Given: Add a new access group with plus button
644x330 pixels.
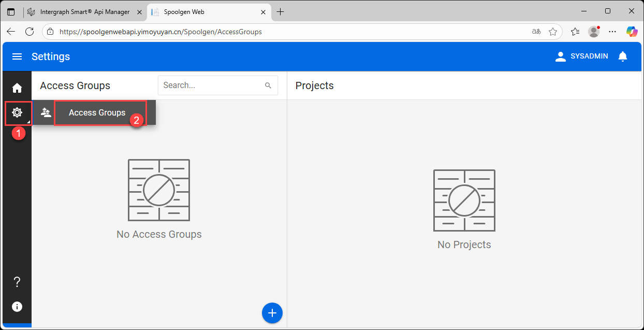Looking at the screenshot, I should click(272, 313).
